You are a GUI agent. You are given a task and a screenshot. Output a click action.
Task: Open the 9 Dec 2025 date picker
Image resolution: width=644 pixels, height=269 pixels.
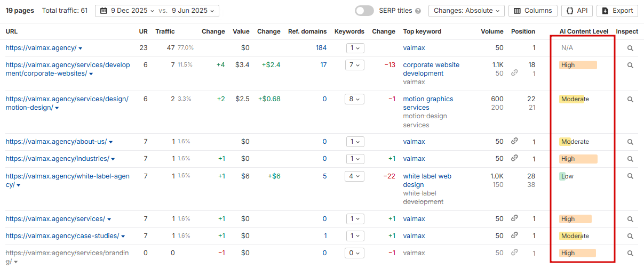(x=126, y=11)
